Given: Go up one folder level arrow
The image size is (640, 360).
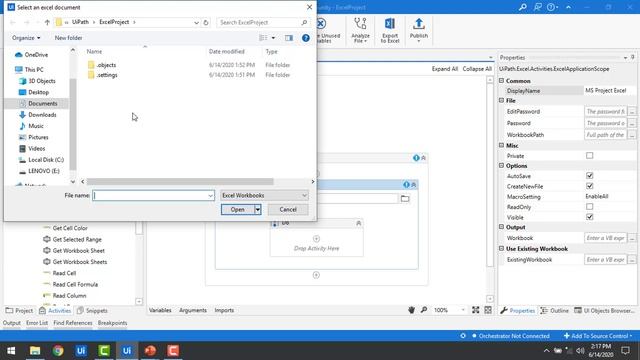Looking at the screenshot, I should tap(47, 22).
